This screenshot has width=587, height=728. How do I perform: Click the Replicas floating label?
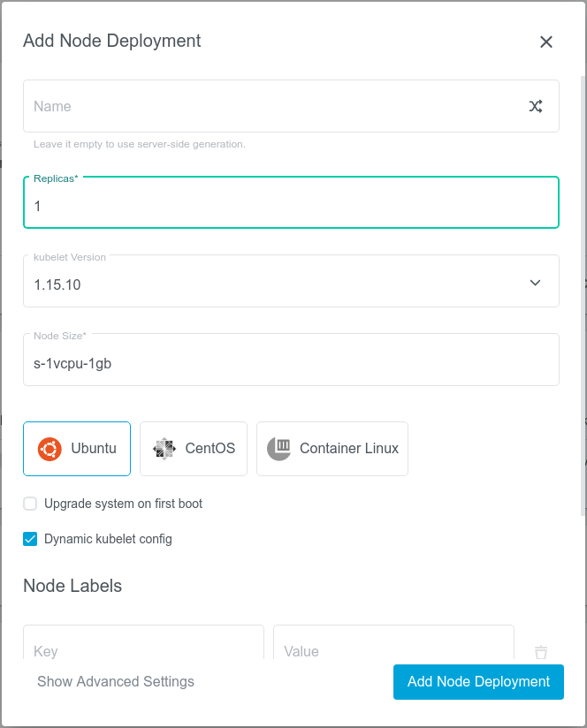coord(56,178)
